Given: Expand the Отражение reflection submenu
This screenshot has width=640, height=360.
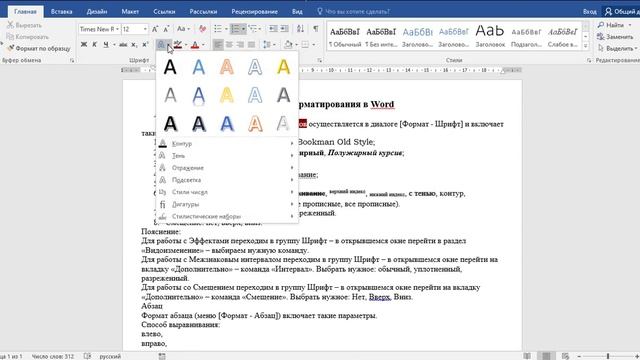Looking at the screenshot, I should (227, 168).
